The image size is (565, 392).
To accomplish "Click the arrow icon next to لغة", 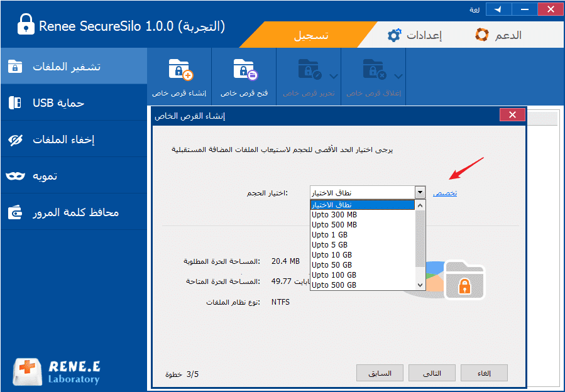I will click(498, 9).
